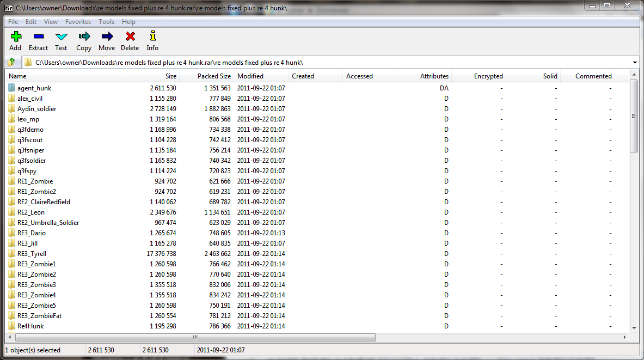
Task: Select the RE3_ZombieFat folder name
Action: coord(39,316)
